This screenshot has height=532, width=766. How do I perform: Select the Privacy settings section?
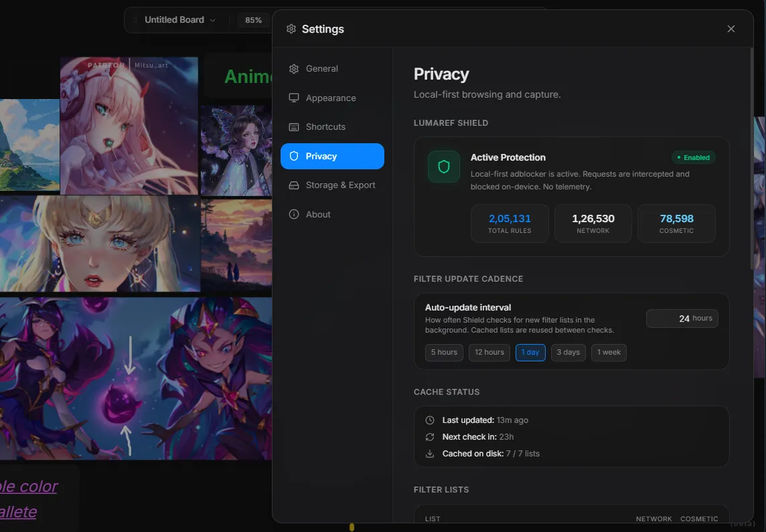tap(332, 156)
